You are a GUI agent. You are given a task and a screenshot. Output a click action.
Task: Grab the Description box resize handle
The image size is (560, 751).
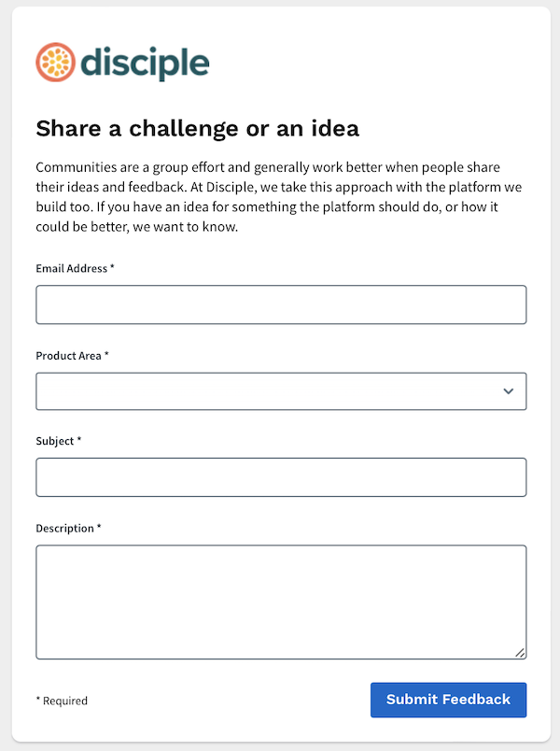click(520, 652)
